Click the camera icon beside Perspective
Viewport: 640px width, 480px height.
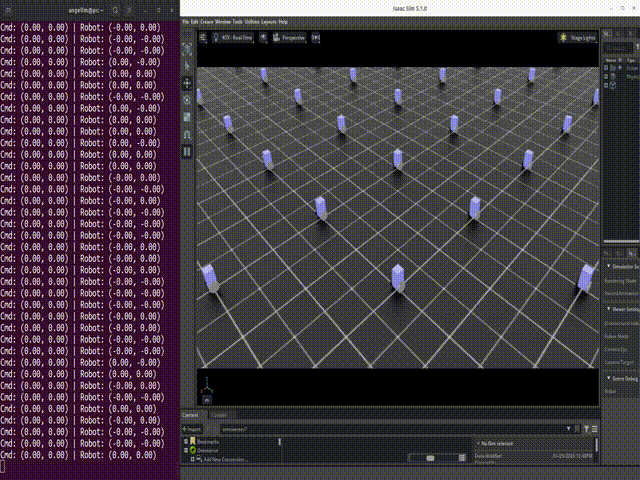pyautogui.click(x=264, y=37)
